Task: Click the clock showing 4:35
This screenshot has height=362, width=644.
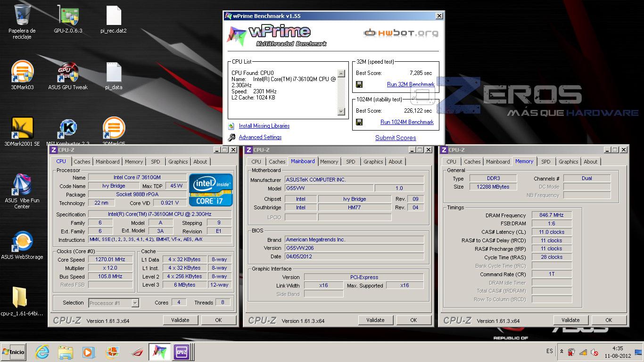Action: tap(618, 352)
